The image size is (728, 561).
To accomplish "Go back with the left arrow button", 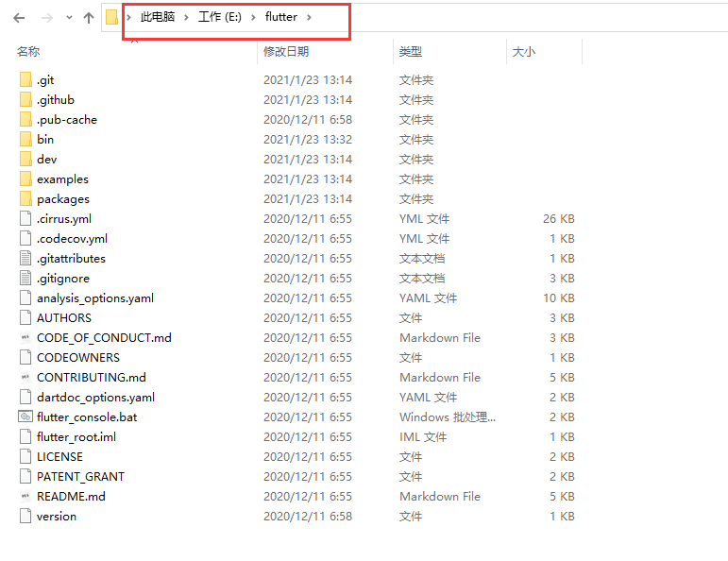I will pyautogui.click(x=19, y=18).
